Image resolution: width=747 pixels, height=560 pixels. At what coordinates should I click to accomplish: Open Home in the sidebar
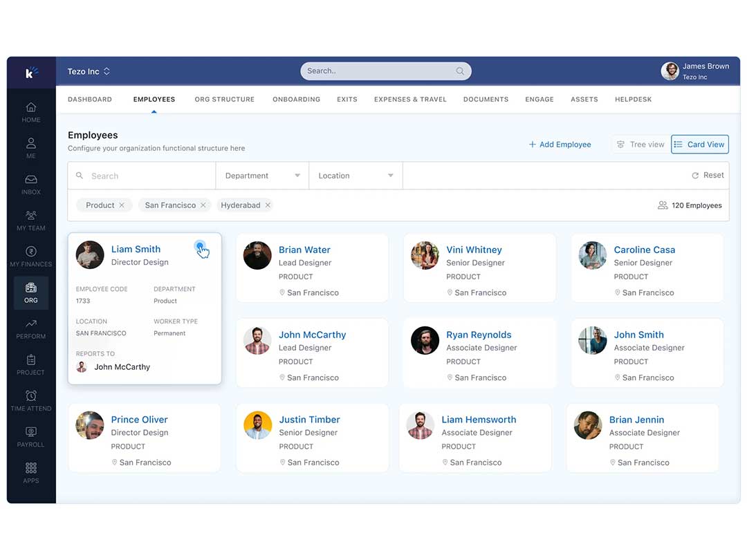(x=31, y=113)
